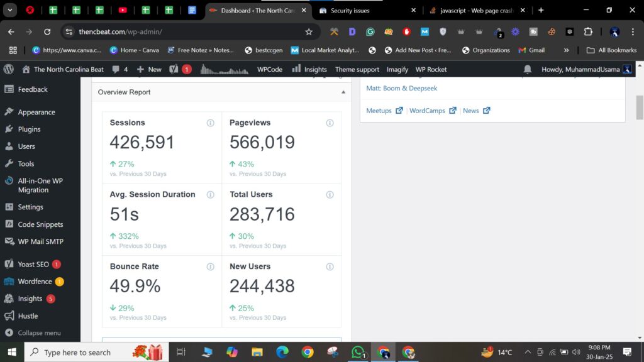This screenshot has height=362, width=644.
Task: Open the WordPress logo menu
Action: (x=9, y=69)
